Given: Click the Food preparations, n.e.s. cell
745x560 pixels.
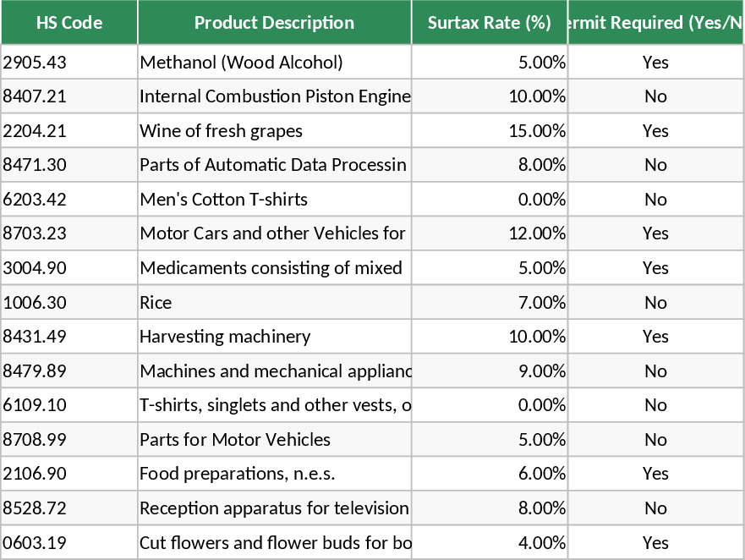Looking at the screenshot, I should tap(274, 474).
